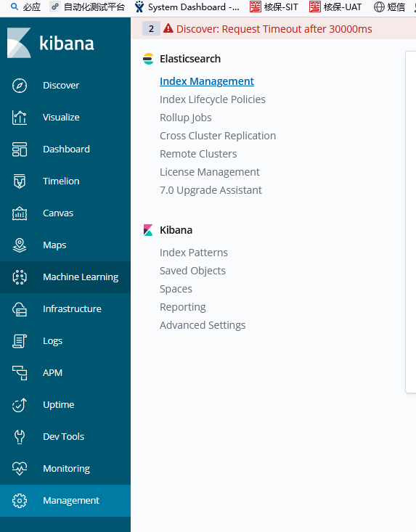Image resolution: width=416 pixels, height=532 pixels.
Task: Click the Discover Request Timeout error message
Action: coord(274,29)
